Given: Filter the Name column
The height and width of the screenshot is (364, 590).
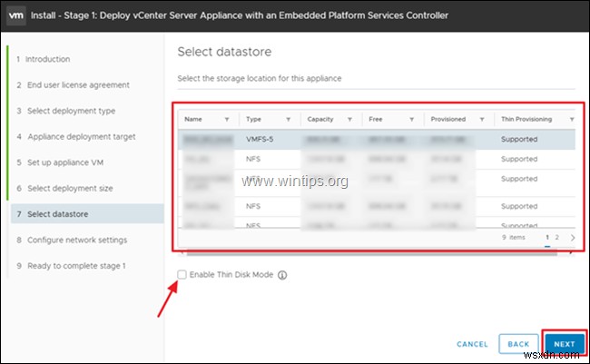Looking at the screenshot, I should point(227,119).
